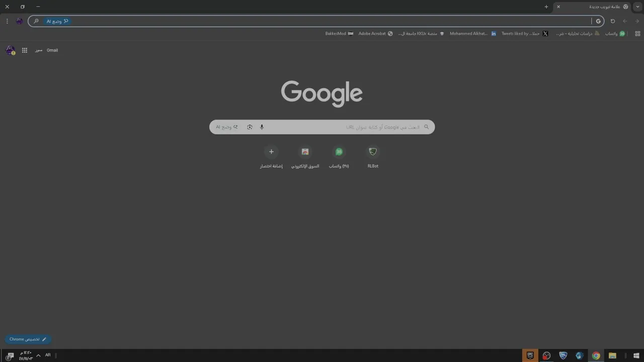
Task: Open the واتساب shortcut tile
Action: coord(339,157)
